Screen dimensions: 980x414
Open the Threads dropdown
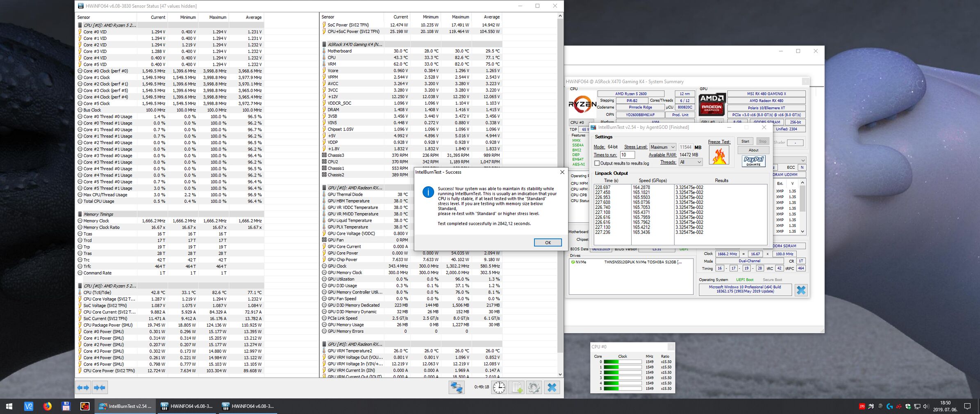click(x=690, y=162)
